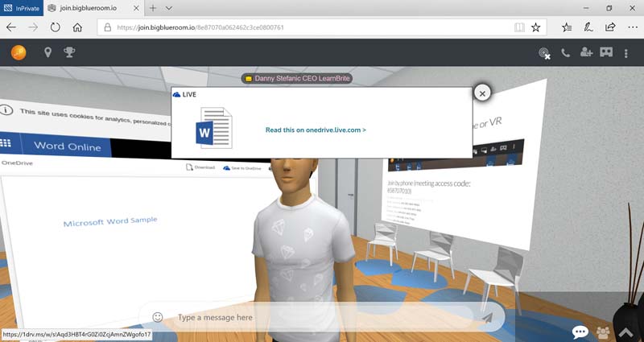644x342 pixels.
Task: Click the InPrivate browsing badge
Action: click(x=22, y=8)
